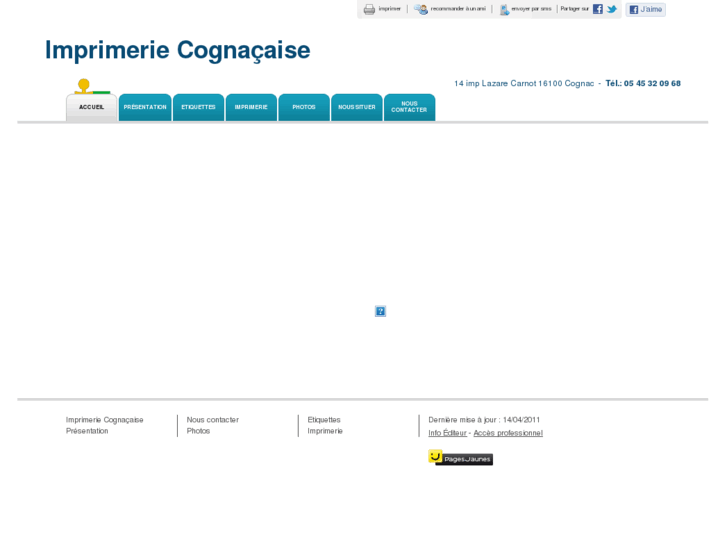
Task: Click the send by SMS phone icon
Action: (x=504, y=9)
